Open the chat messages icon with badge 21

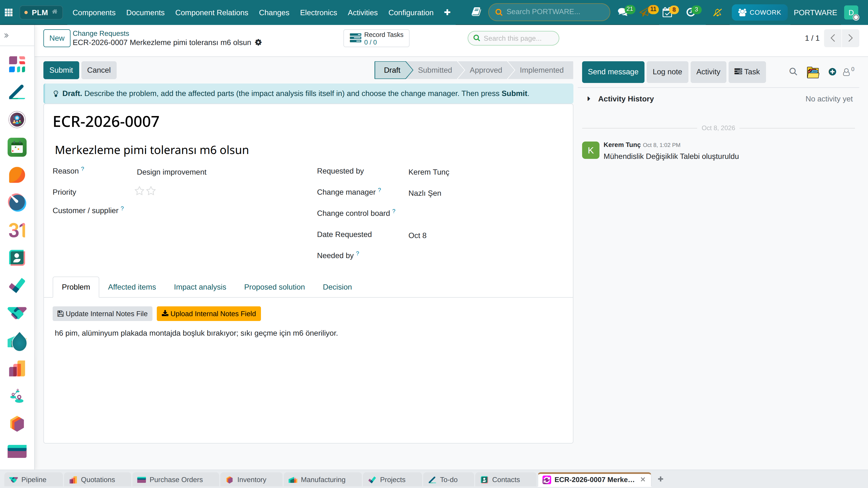pyautogui.click(x=622, y=12)
